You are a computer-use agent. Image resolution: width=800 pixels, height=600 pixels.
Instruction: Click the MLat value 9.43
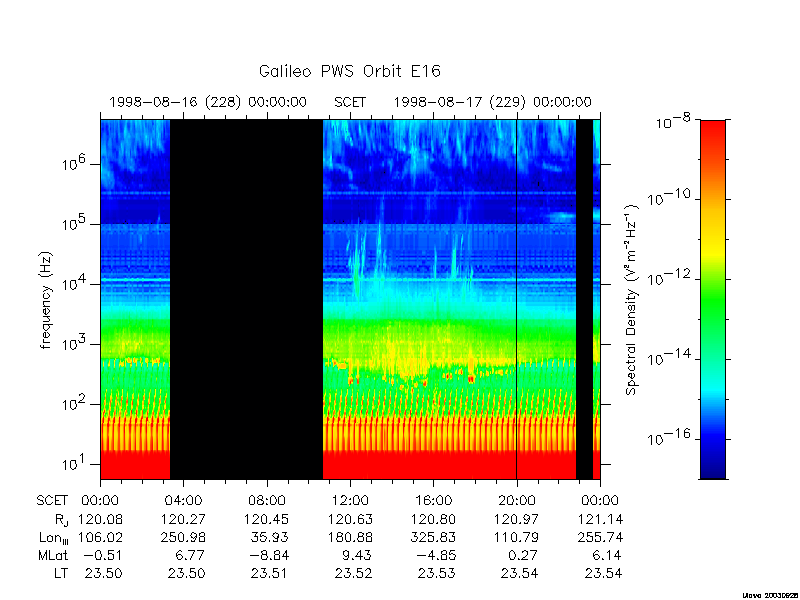click(x=357, y=555)
